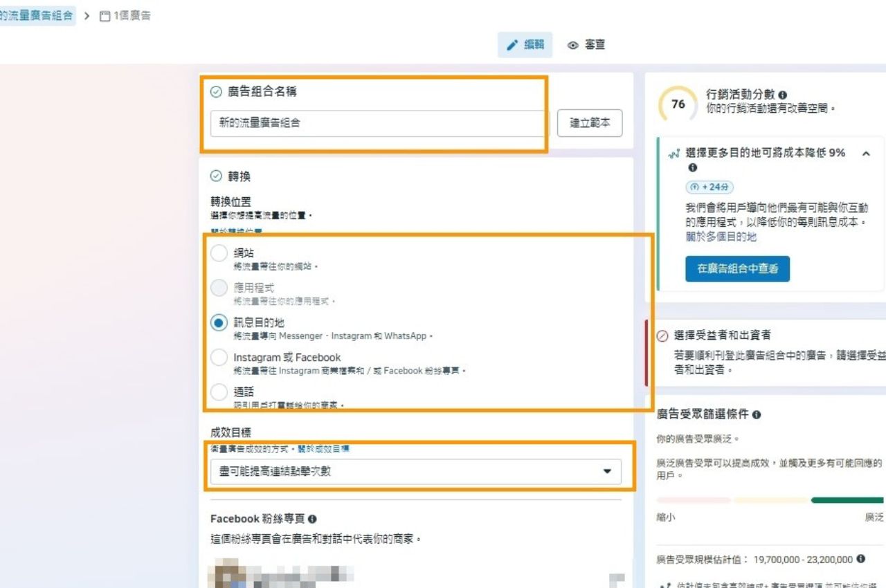Viewport: 886px width, 588px height.
Task: Click the 縮小/廣泛 audience range slider
Action: [x=768, y=499]
